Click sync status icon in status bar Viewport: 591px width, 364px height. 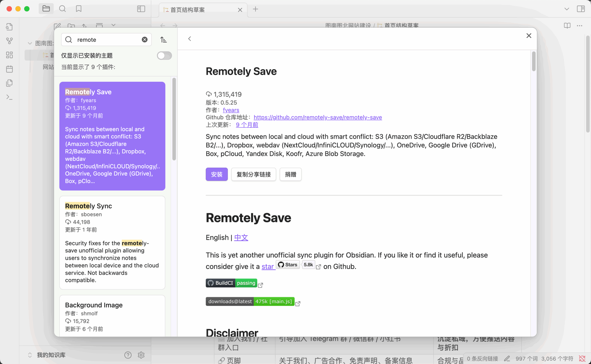pyautogui.click(x=582, y=359)
